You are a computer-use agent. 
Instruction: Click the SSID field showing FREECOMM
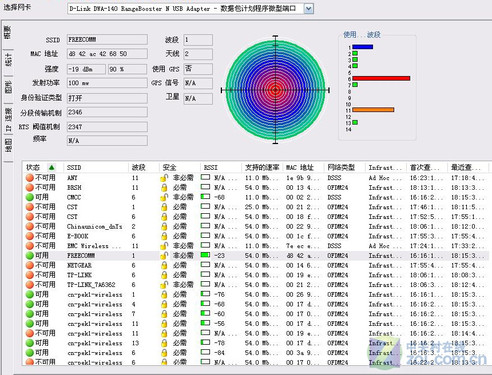pos(107,40)
